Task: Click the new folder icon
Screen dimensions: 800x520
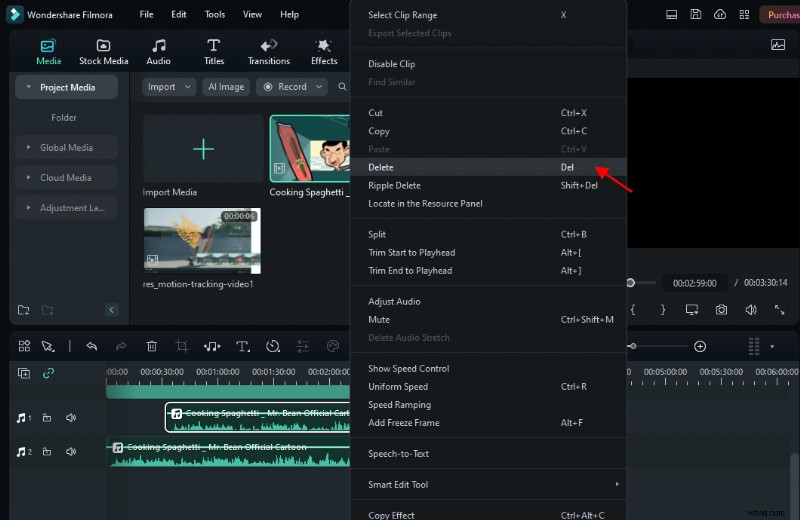Action: (23, 310)
